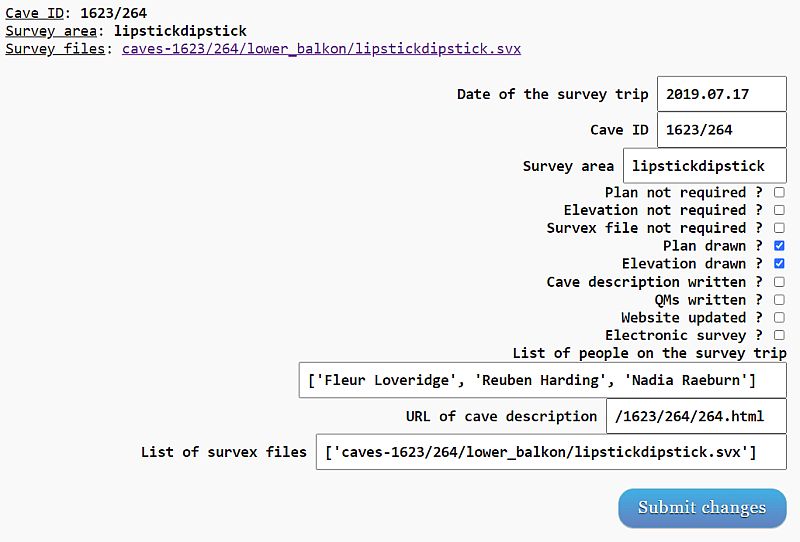The height and width of the screenshot is (542, 800).
Task: Click the underlined Survey files heading label
Action: click(55, 49)
